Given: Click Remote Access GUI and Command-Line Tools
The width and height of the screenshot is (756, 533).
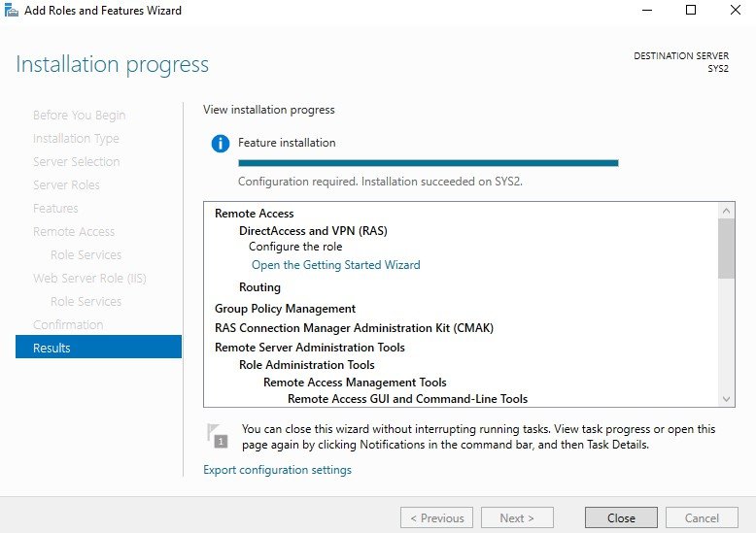Looking at the screenshot, I should click(x=407, y=399).
